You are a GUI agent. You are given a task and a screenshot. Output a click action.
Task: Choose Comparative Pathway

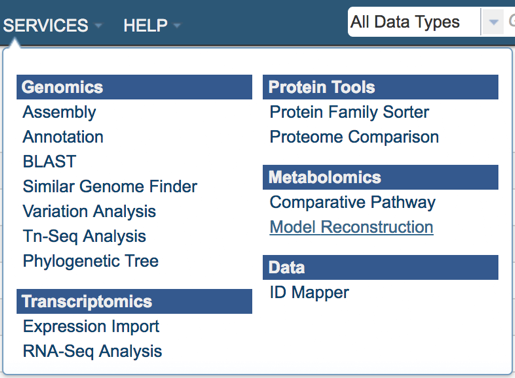pyautogui.click(x=353, y=202)
